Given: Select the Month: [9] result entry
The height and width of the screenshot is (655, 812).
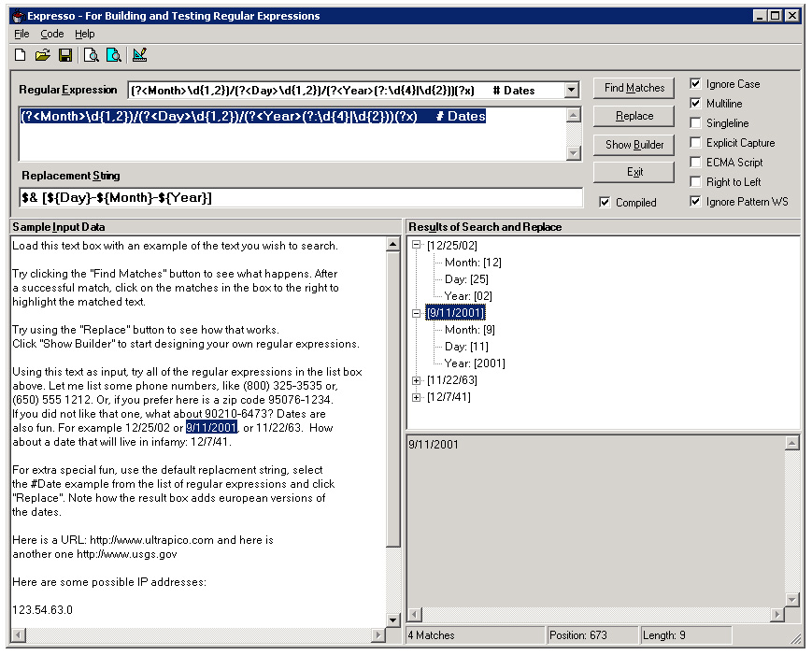Looking at the screenshot, I should [470, 330].
